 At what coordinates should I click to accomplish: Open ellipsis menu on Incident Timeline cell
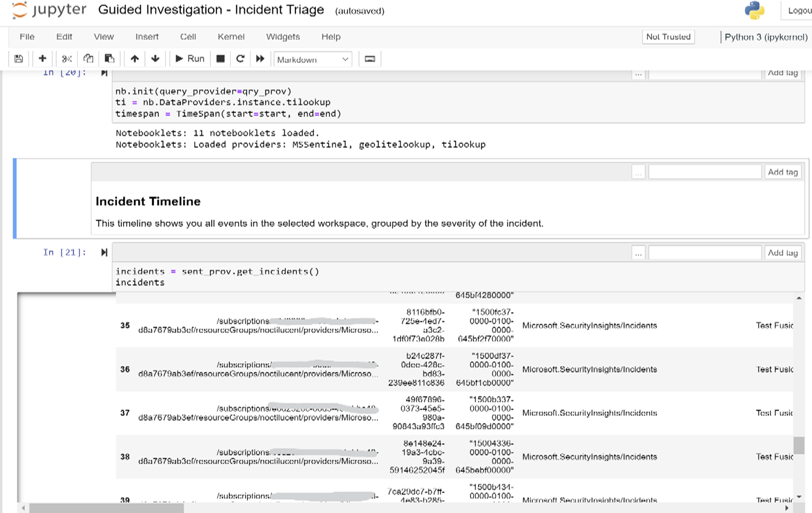pos(638,171)
